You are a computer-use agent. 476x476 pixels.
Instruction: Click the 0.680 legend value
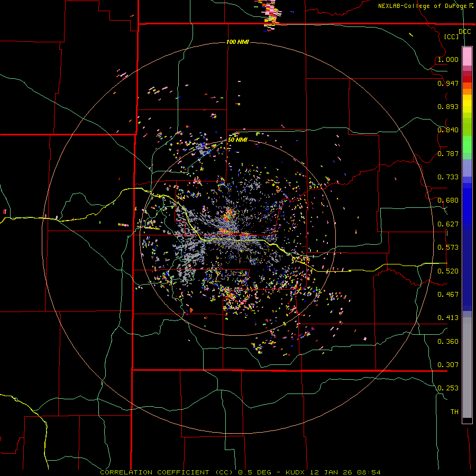448,200
